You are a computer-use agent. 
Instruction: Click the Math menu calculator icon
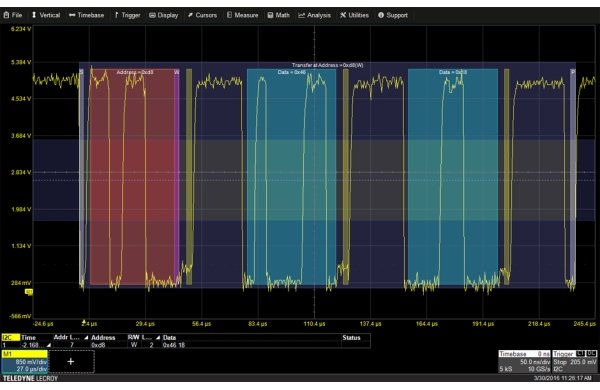(270, 15)
